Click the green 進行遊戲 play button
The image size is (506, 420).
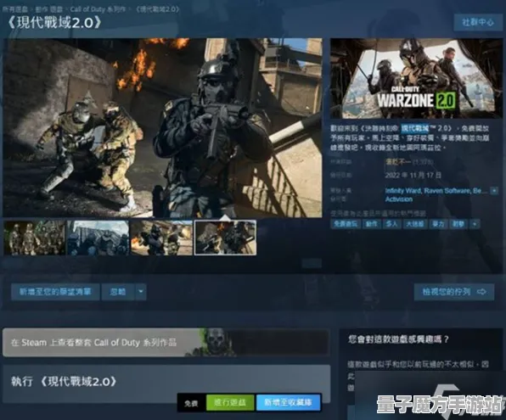tap(230, 402)
